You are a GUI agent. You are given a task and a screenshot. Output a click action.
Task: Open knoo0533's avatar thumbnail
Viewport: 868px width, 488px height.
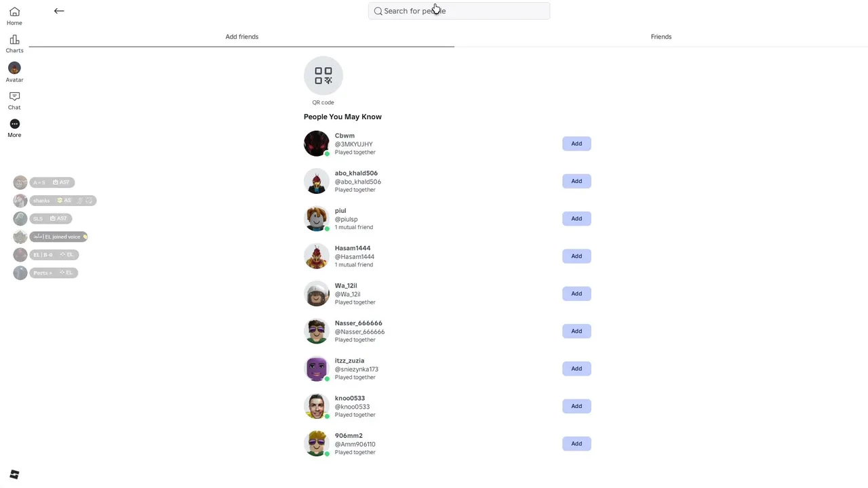pos(317,406)
